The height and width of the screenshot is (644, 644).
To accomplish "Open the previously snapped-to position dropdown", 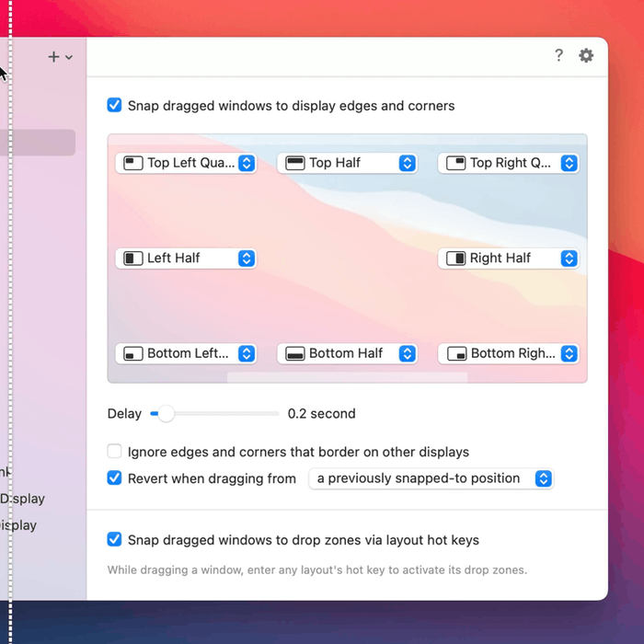I will (543, 478).
